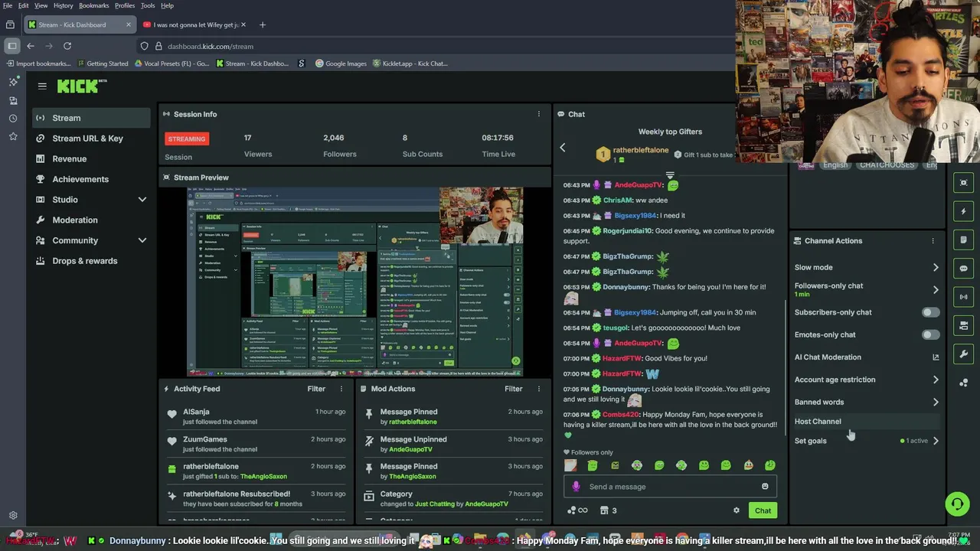Open Session Info options menu
The height and width of the screenshot is (551, 980).
pyautogui.click(x=538, y=114)
